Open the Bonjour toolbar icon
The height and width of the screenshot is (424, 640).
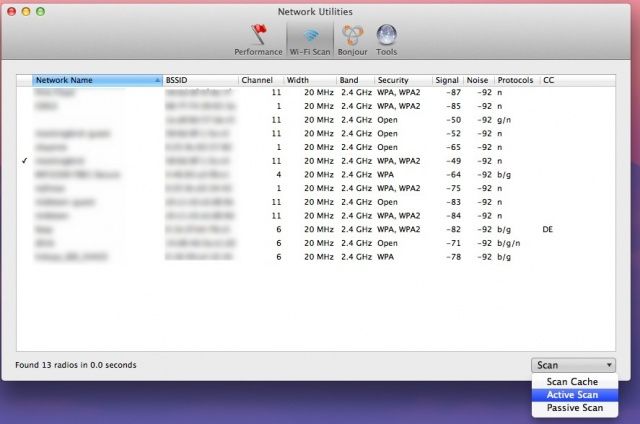click(x=351, y=40)
